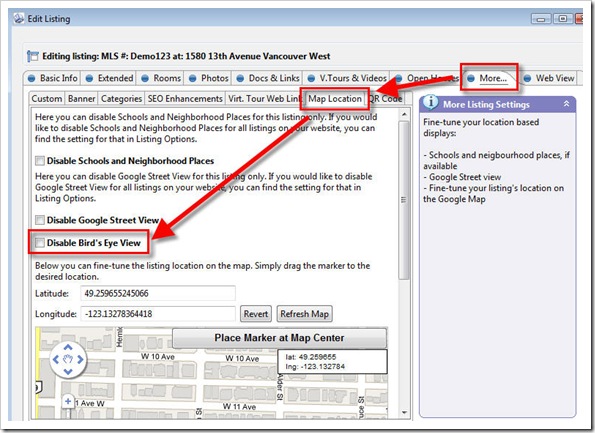The height and width of the screenshot is (433, 595).
Task: Pan the map left with the arrow
Action: [x=55, y=359]
